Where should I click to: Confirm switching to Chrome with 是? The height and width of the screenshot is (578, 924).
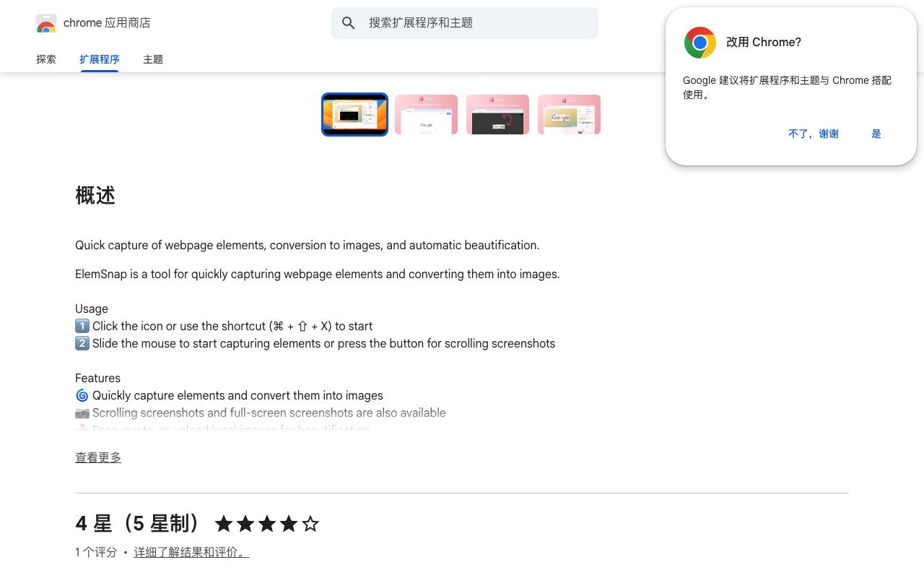[x=876, y=134]
